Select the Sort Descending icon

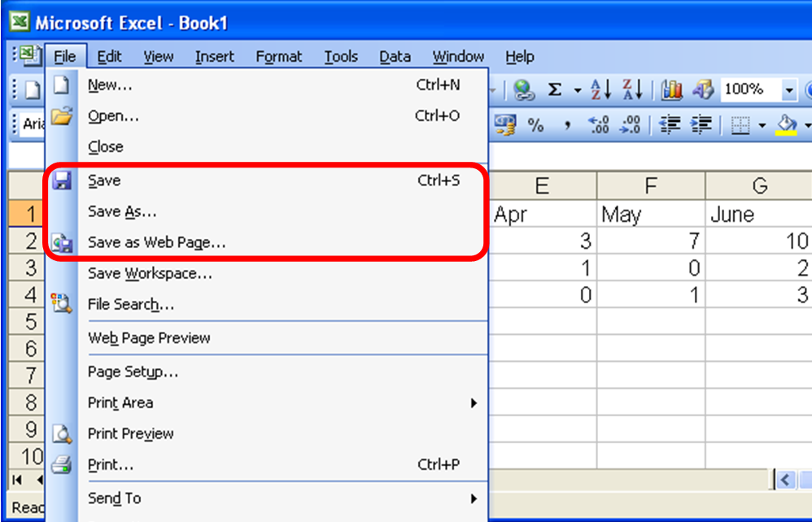pos(631,89)
